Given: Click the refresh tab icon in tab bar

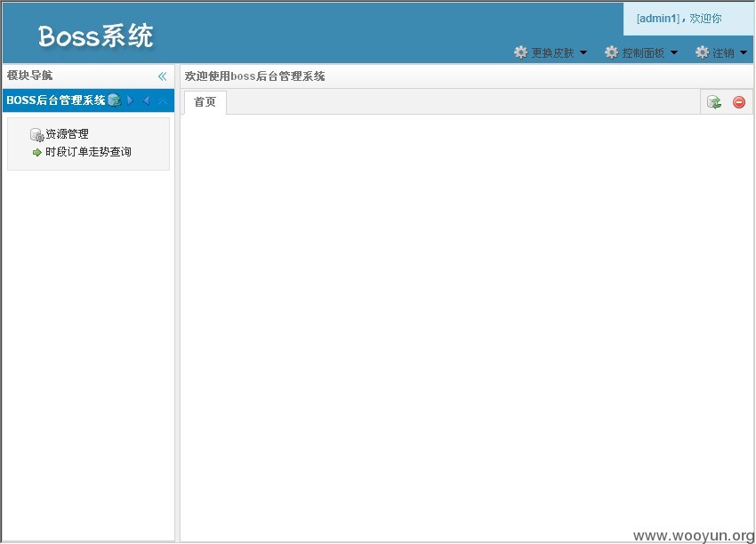Looking at the screenshot, I should coord(714,102).
